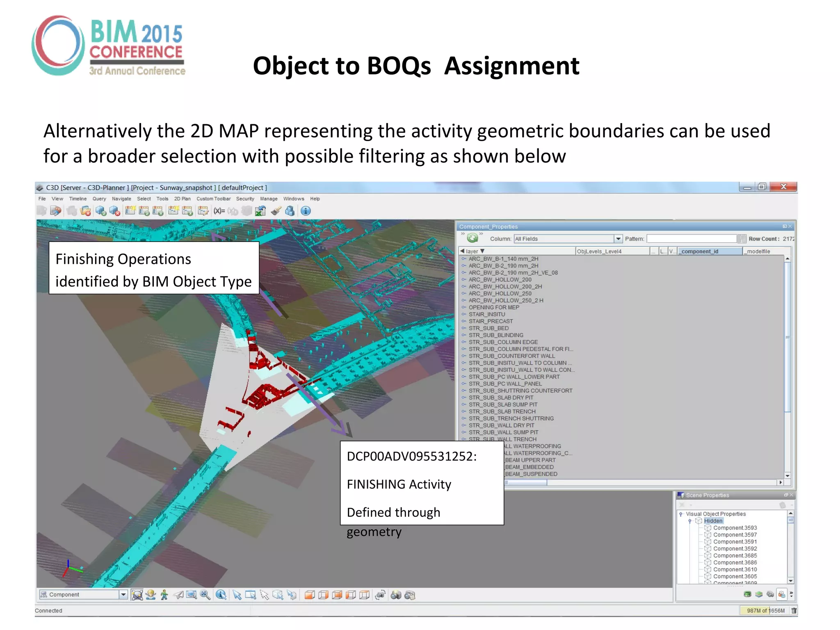Click Component_Properties vertical scrollbar down arrow
Viewport: 840px width, 630px height.
(787, 476)
